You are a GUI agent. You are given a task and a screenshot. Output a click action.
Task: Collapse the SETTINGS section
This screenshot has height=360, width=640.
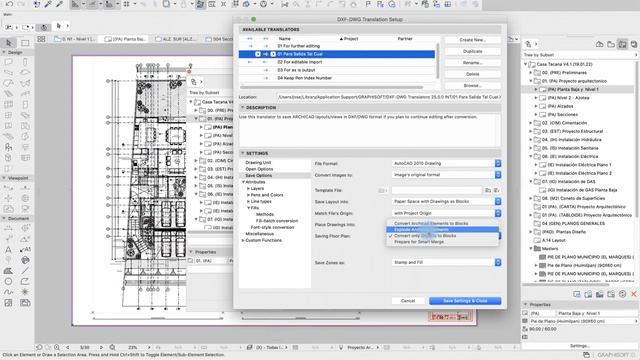coord(242,153)
